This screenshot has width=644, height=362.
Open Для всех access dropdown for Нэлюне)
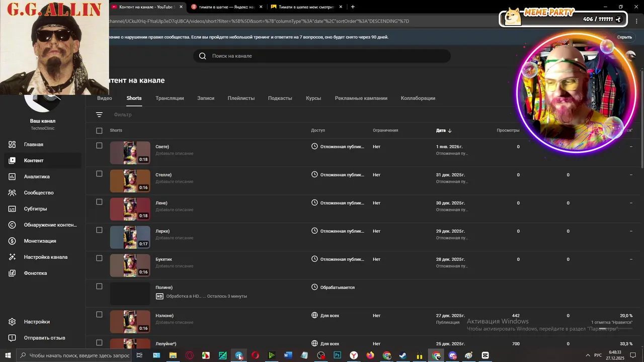[x=326, y=316]
